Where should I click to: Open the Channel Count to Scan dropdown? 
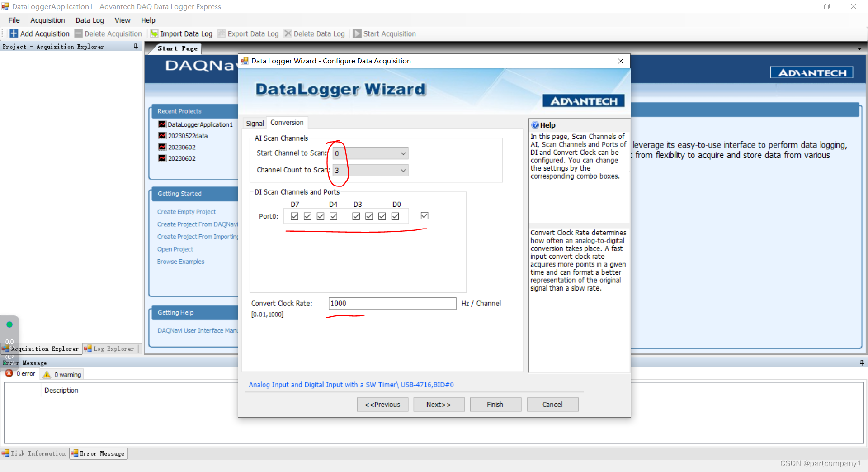click(371, 171)
